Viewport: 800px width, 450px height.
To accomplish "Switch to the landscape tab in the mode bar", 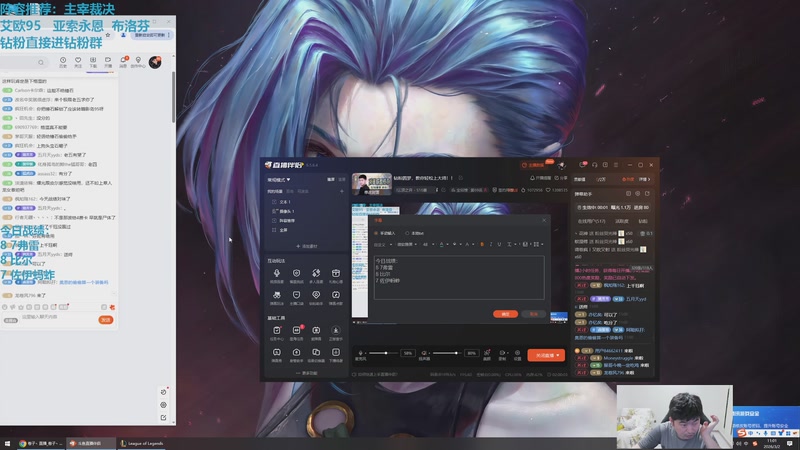I will click(x=331, y=180).
